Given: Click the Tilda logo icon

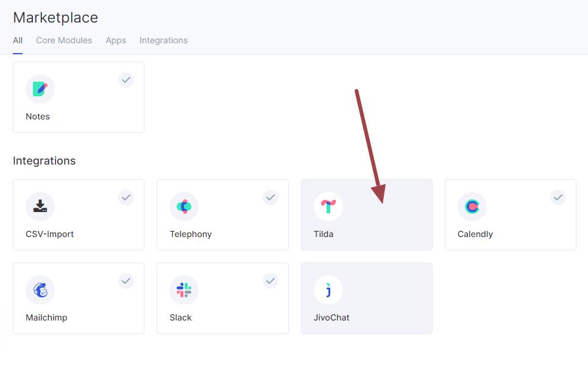Looking at the screenshot, I should click(x=328, y=207).
